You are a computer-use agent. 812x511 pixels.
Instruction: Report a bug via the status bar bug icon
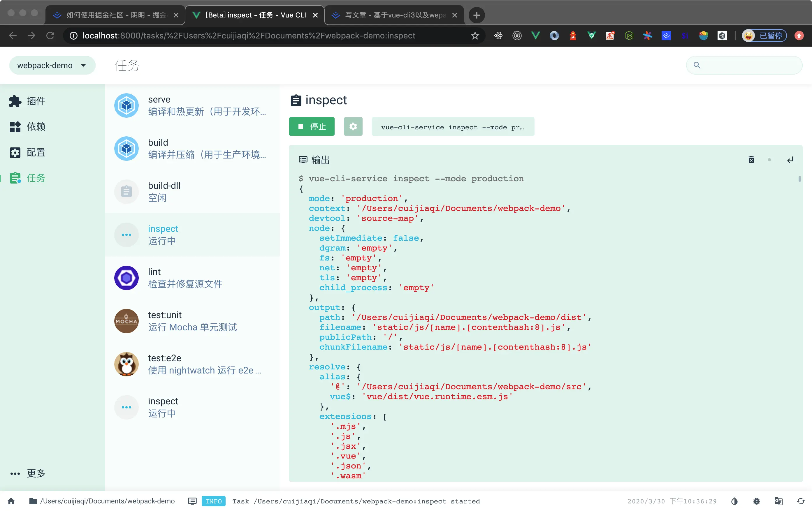coord(756,501)
